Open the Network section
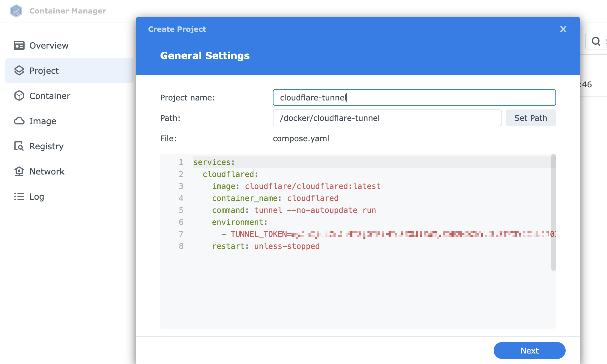This screenshot has height=364, width=607. pyautogui.click(x=70, y=171)
